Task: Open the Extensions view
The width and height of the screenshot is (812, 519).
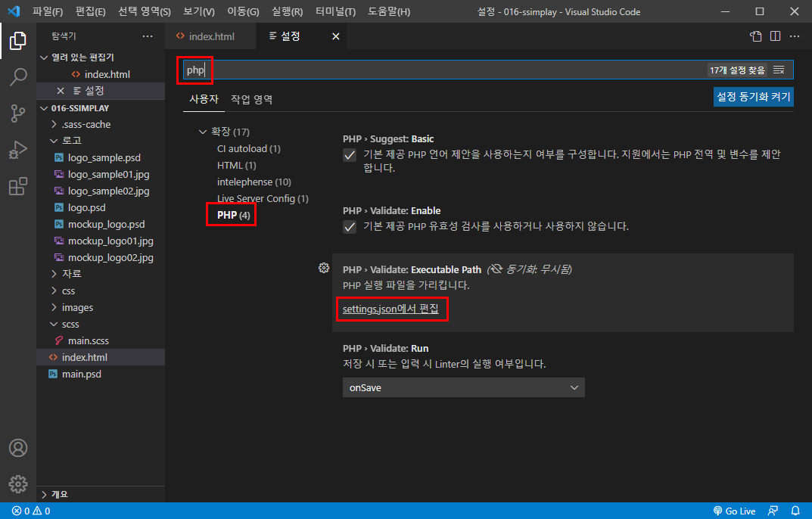Action: (x=17, y=186)
